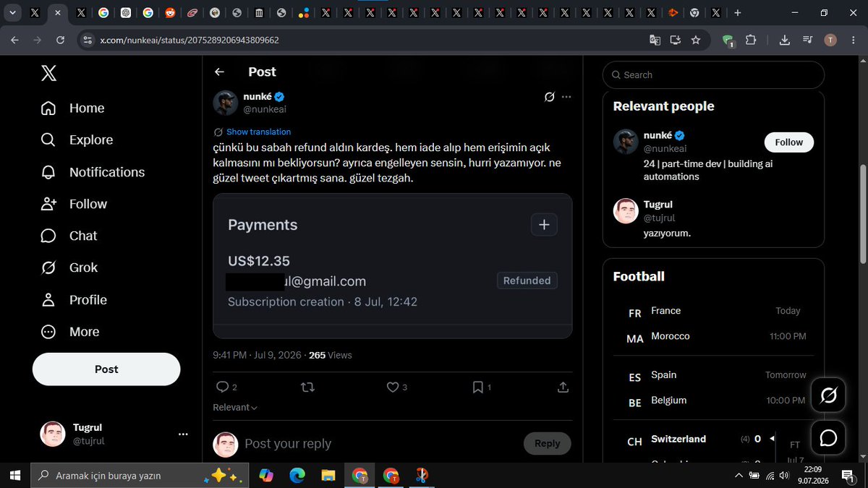Click the Reply button
Screen dimensions: 868x488
547,443
